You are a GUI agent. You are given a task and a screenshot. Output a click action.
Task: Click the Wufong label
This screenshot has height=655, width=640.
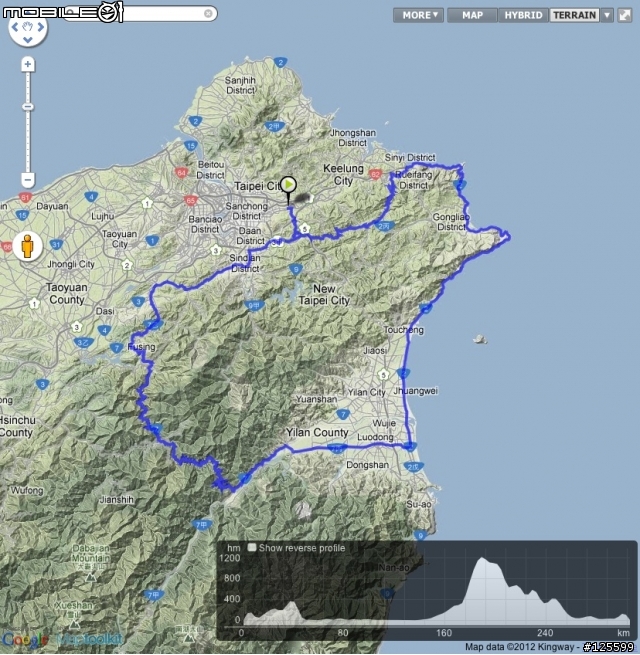pos(27,490)
